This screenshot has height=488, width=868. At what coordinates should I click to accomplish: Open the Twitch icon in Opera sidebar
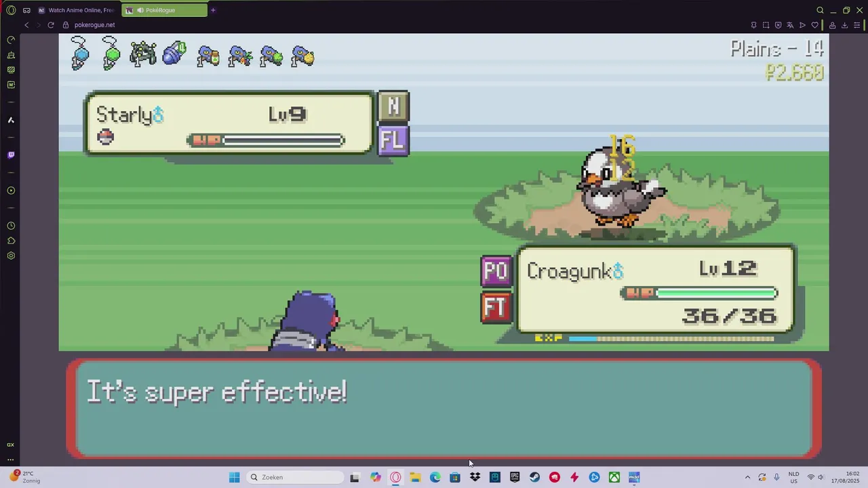11,155
